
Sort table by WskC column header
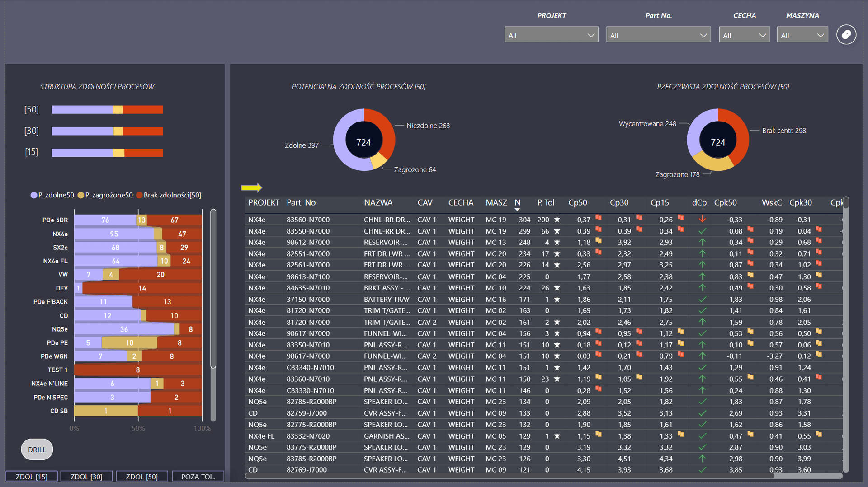click(x=771, y=203)
